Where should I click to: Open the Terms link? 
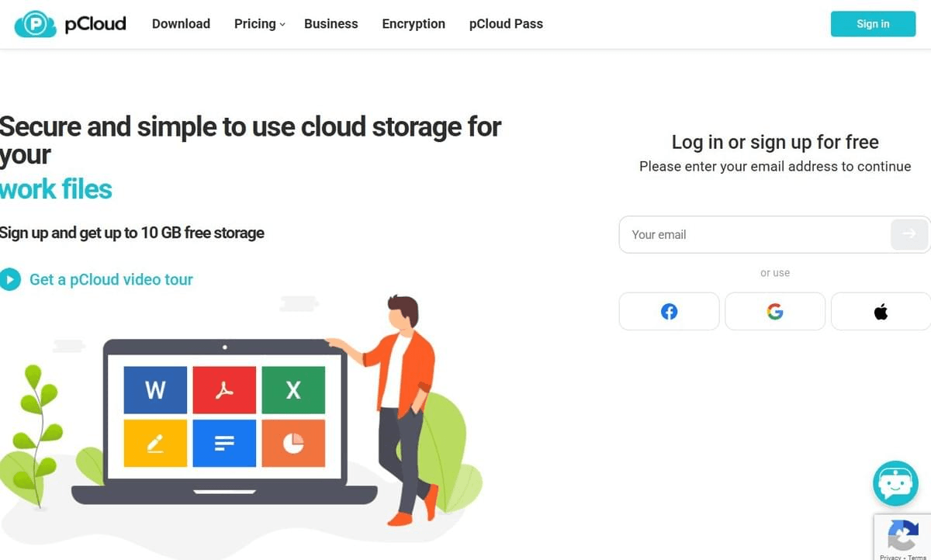coord(919,556)
